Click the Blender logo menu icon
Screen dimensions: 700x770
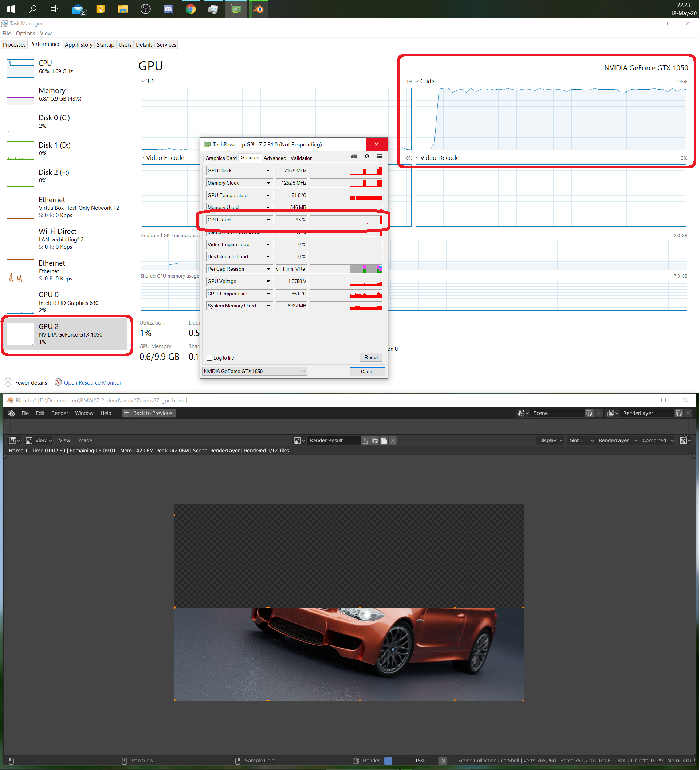tap(11, 414)
